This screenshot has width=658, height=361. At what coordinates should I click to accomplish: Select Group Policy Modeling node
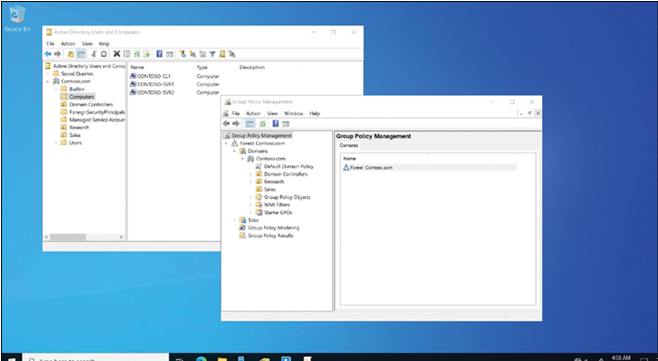269,228
